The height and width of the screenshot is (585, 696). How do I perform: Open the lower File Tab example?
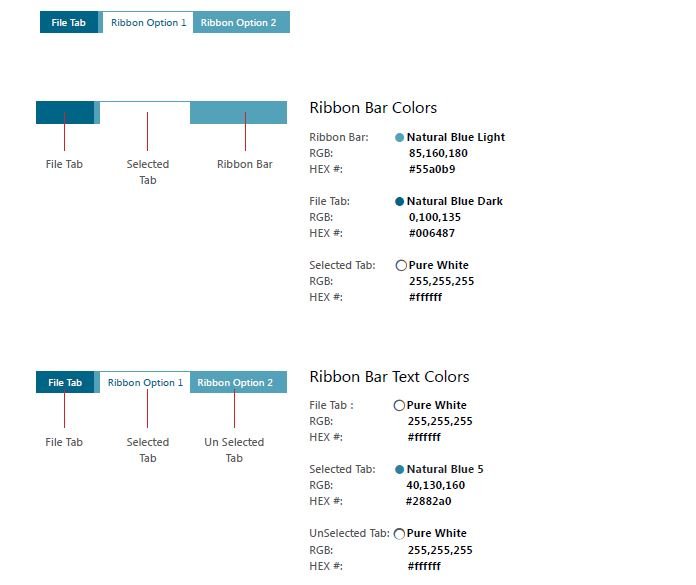tap(65, 382)
